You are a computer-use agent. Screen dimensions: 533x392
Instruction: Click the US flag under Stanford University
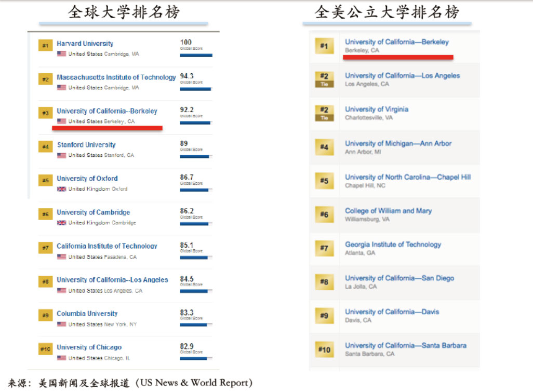(61, 155)
